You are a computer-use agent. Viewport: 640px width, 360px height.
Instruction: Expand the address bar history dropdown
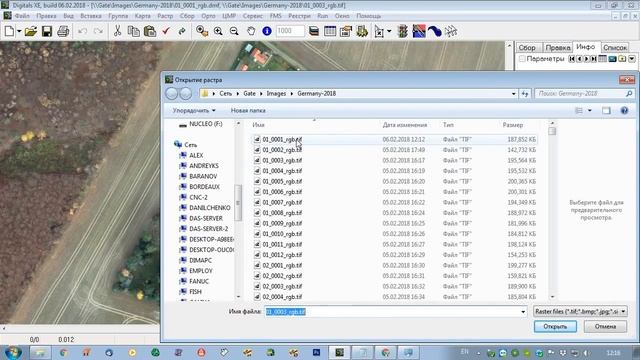click(x=513, y=93)
